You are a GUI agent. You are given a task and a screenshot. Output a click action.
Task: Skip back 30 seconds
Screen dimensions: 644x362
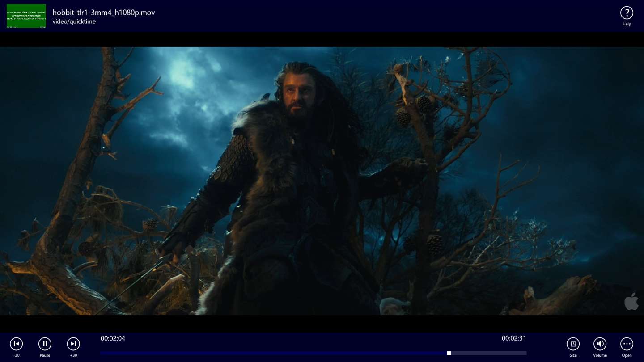pyautogui.click(x=17, y=344)
